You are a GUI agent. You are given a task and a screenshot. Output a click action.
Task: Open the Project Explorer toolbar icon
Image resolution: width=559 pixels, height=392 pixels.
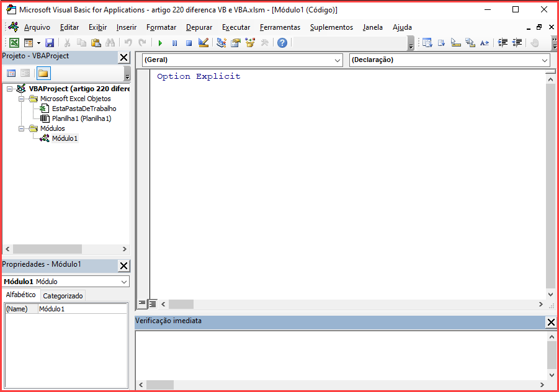tap(221, 43)
